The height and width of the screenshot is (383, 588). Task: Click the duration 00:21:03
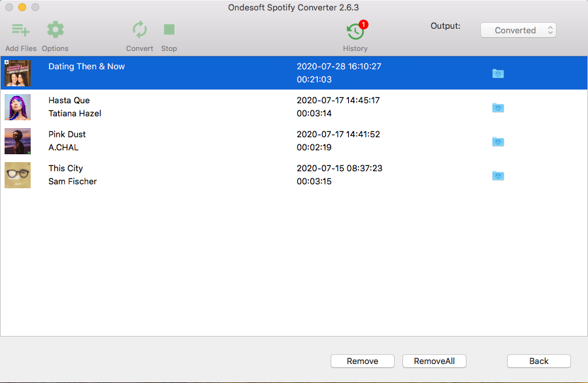(x=314, y=80)
